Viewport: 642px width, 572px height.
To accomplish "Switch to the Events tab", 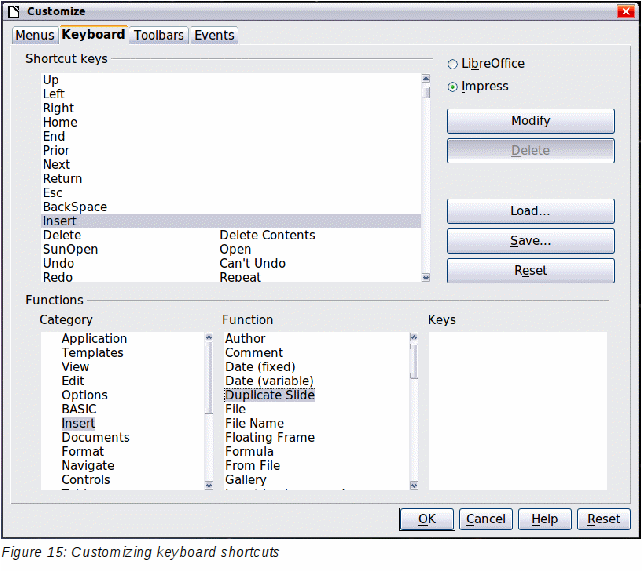I will [x=214, y=35].
